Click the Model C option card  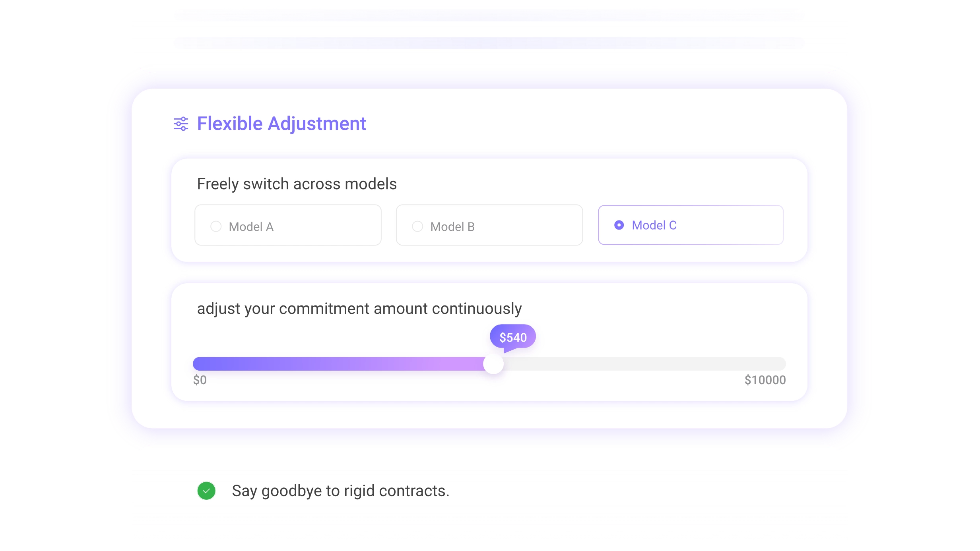691,225
